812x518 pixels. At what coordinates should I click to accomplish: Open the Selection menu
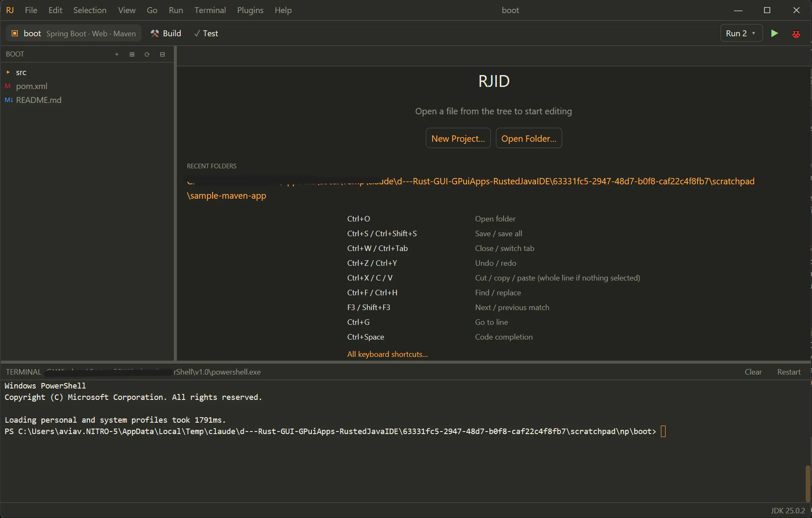pyautogui.click(x=90, y=10)
